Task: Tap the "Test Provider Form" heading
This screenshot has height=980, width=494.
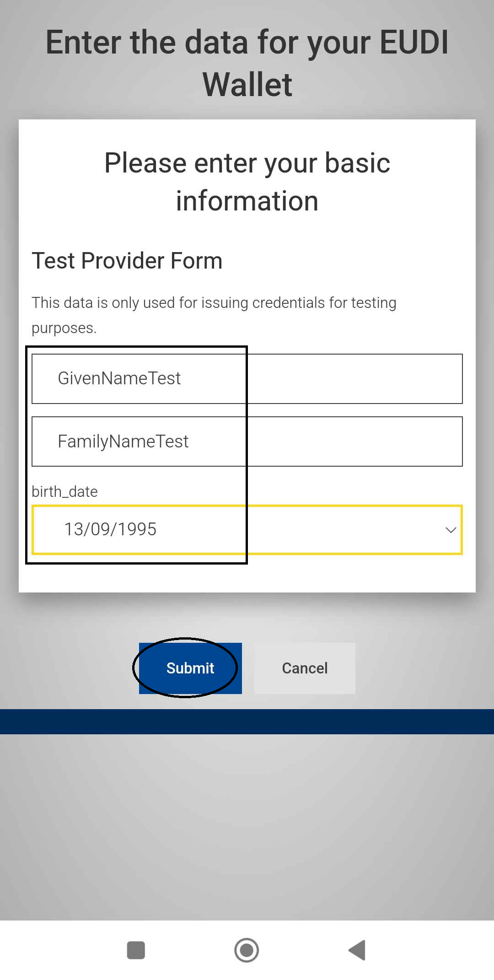Action: [x=127, y=261]
